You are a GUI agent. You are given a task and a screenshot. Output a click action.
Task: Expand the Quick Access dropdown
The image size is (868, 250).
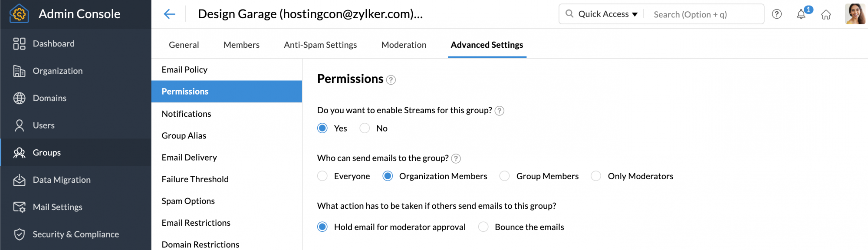607,14
